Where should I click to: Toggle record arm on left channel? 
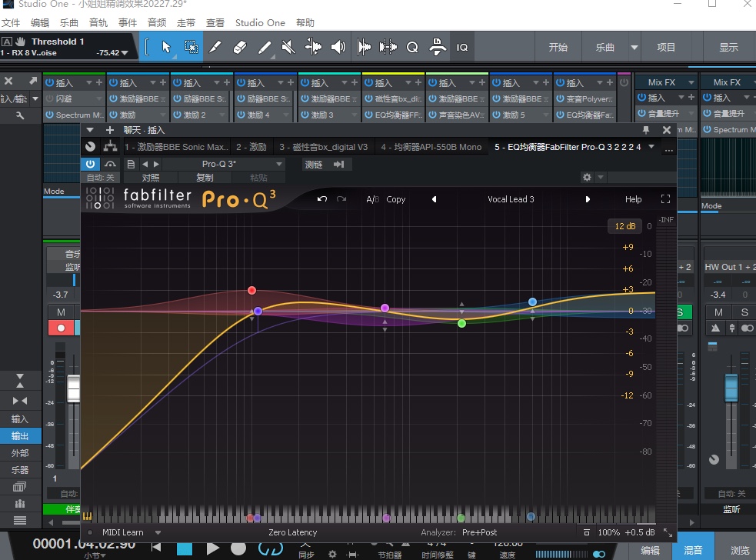click(x=61, y=328)
